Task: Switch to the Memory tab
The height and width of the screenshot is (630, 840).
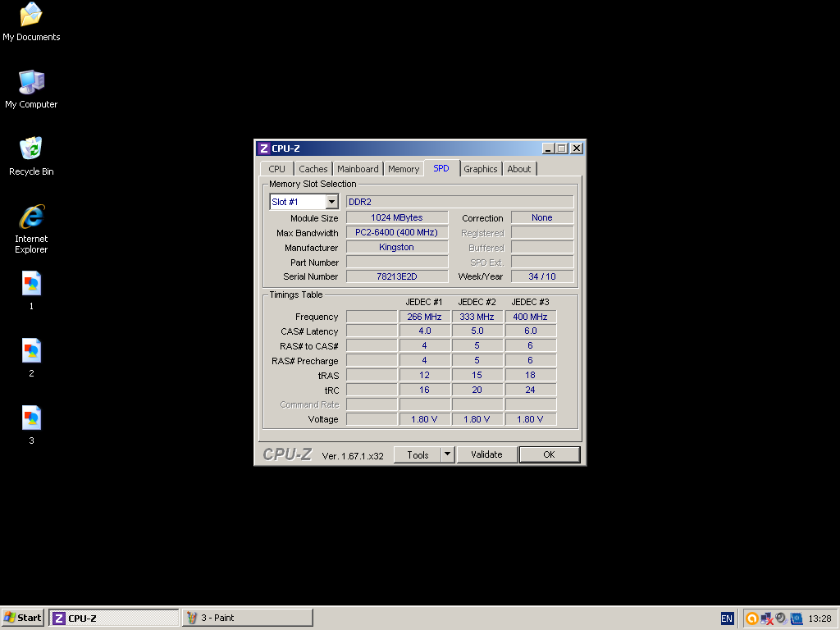Action: 404,169
